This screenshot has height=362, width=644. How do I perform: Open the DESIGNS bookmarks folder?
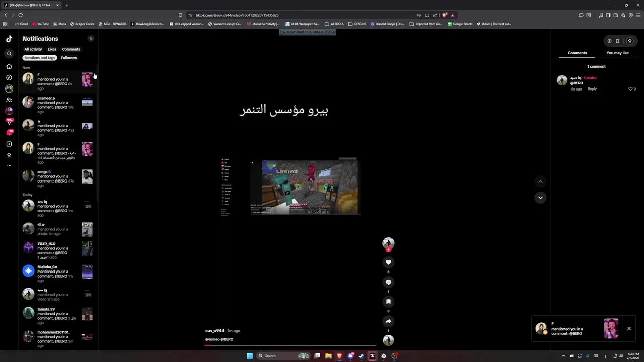pos(357,24)
